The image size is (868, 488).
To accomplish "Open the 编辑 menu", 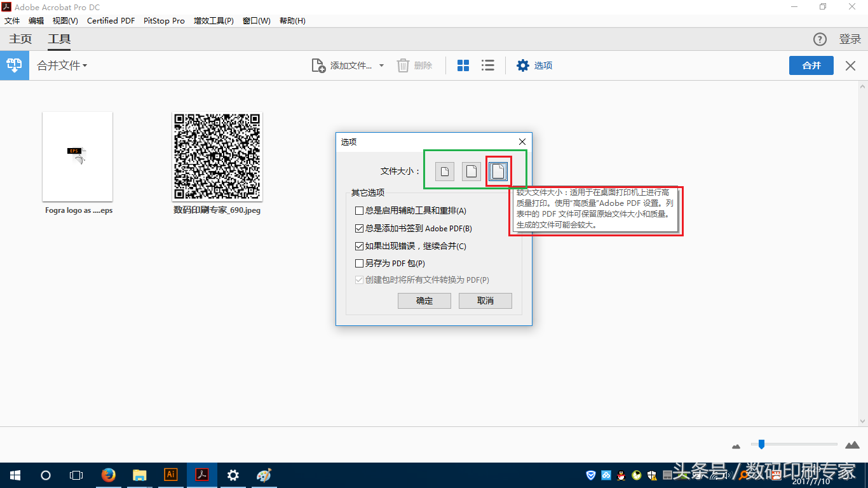I will (36, 21).
